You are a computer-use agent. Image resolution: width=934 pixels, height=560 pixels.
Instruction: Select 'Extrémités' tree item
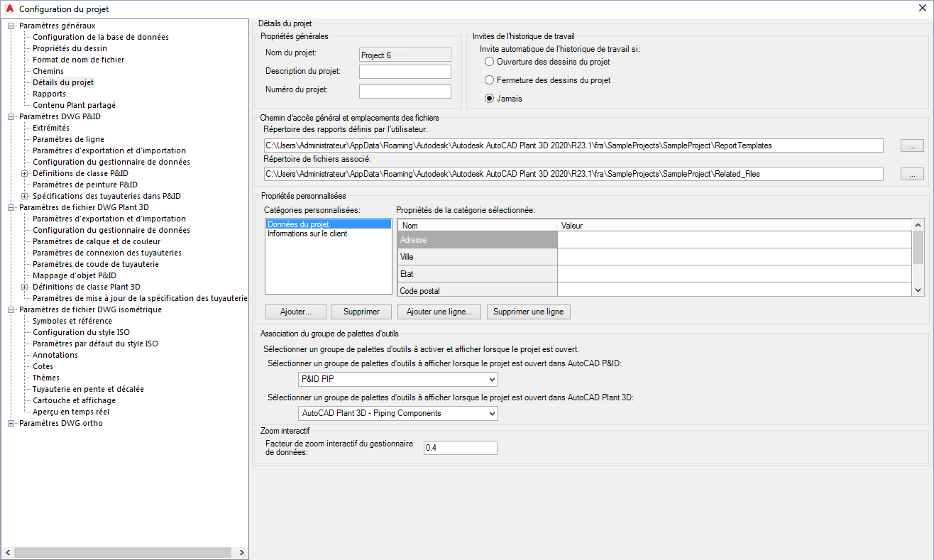[51, 128]
